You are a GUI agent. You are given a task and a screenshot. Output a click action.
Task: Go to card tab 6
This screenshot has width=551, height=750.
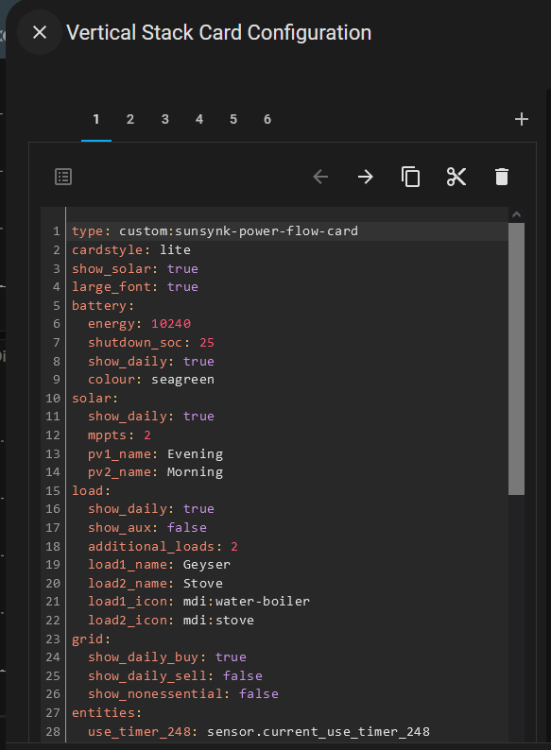[x=267, y=120]
